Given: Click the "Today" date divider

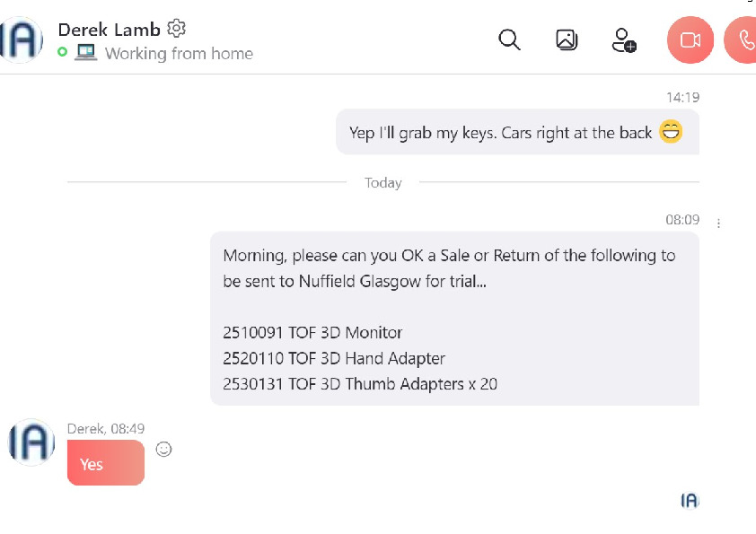Looking at the screenshot, I should click(382, 183).
